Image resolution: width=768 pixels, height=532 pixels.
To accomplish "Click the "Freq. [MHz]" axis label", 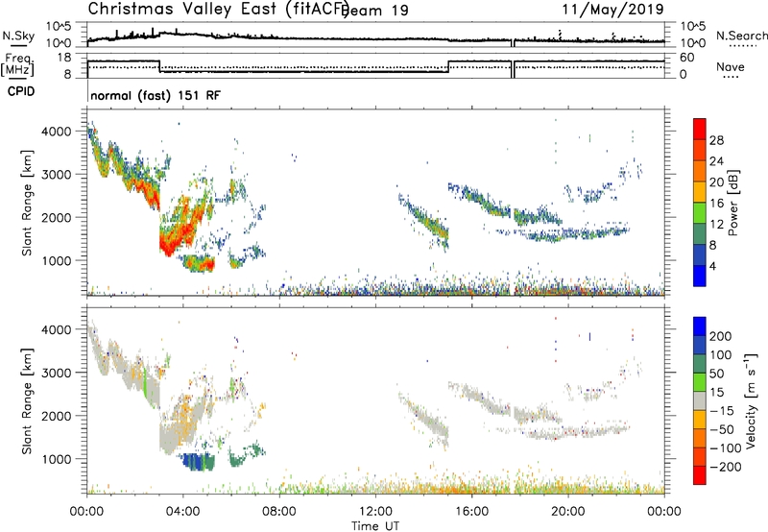I will (x=17, y=64).
